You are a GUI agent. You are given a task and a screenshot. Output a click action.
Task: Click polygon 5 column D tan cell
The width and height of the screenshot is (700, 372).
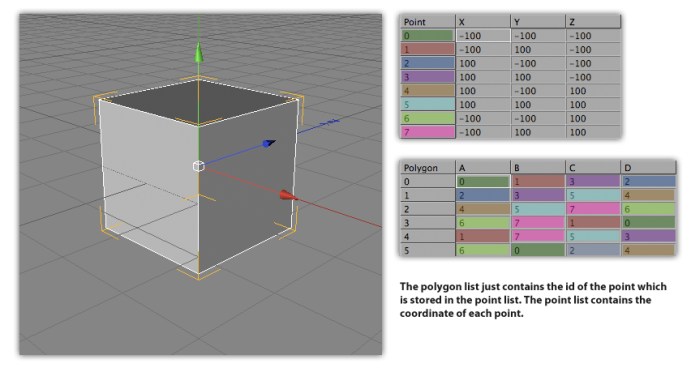pyautogui.click(x=649, y=251)
